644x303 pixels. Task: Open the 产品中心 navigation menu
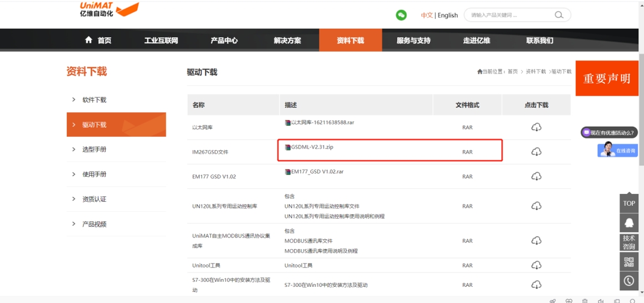(224, 41)
